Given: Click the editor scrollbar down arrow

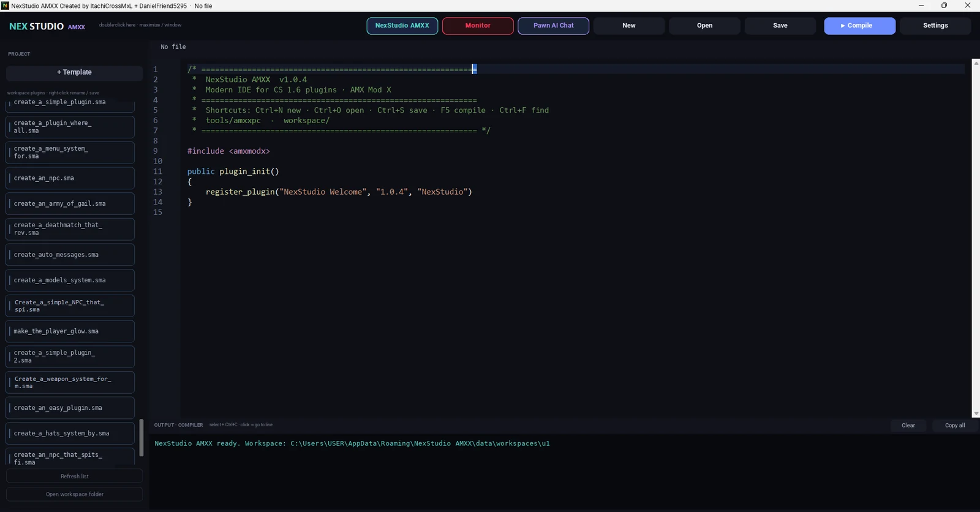Looking at the screenshot, I should tap(976, 414).
